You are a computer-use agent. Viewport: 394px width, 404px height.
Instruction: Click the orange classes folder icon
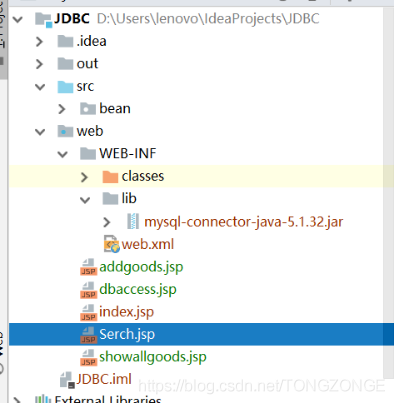[110, 176]
